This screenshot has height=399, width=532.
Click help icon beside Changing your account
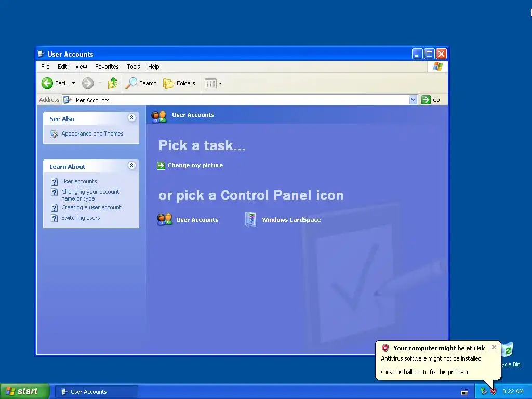[x=54, y=192]
